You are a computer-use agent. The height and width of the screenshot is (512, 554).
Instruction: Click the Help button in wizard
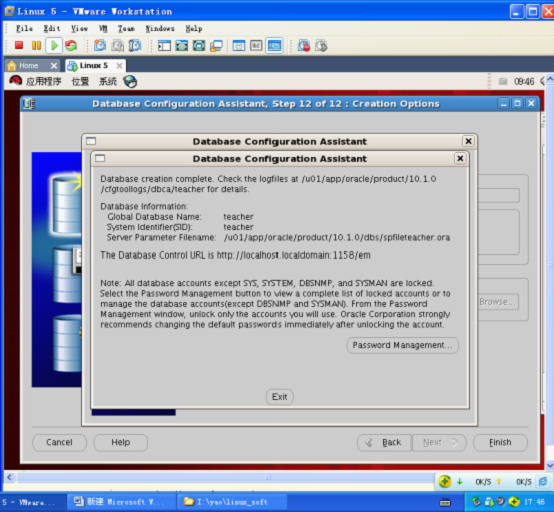coord(120,442)
